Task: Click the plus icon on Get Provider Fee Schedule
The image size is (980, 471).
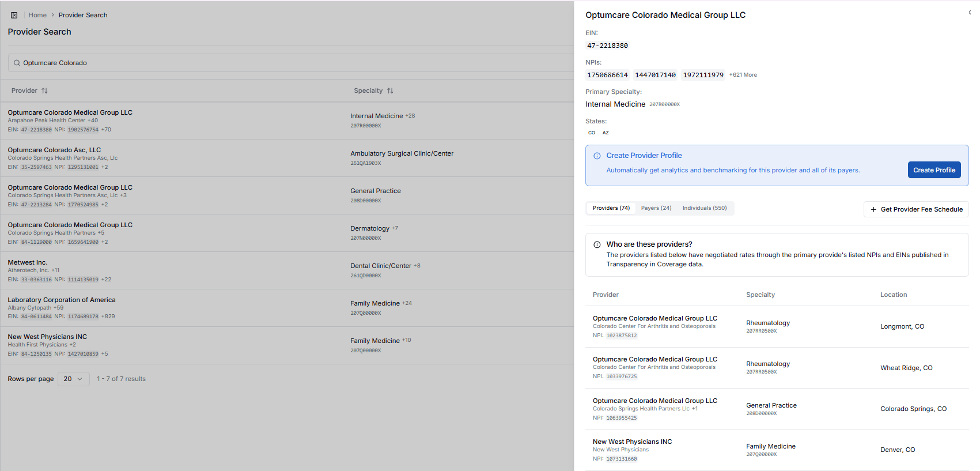Action: (x=873, y=209)
